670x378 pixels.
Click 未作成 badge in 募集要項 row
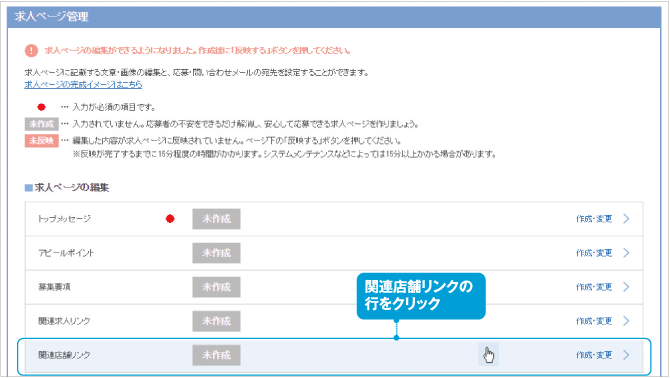216,287
